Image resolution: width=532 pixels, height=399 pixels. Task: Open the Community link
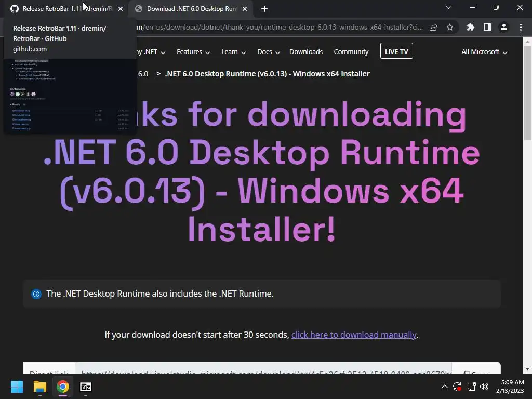click(351, 52)
